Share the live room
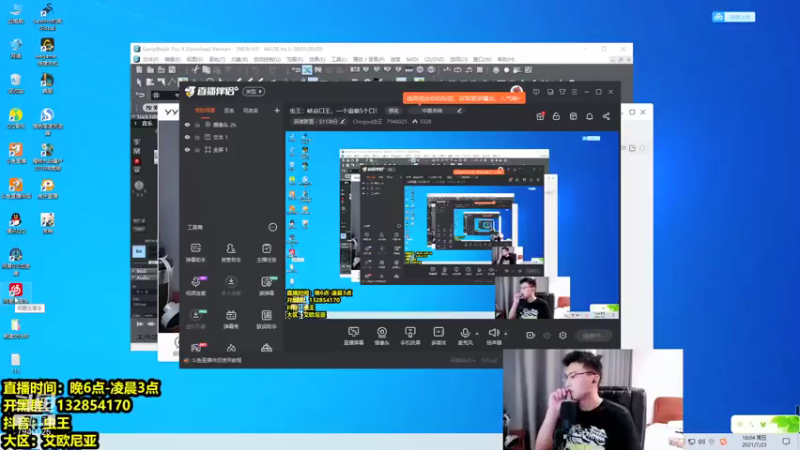The image size is (800, 450). [606, 116]
